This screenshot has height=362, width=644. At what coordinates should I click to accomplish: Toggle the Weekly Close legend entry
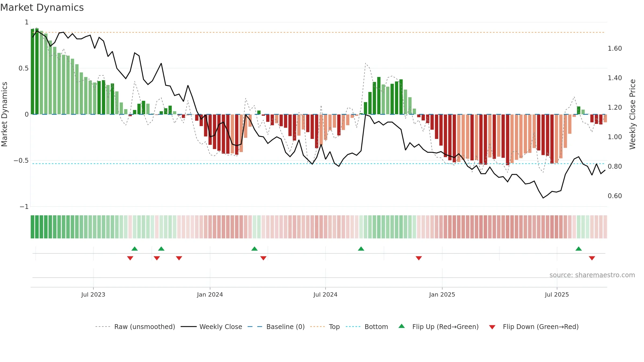pyautogui.click(x=211, y=327)
